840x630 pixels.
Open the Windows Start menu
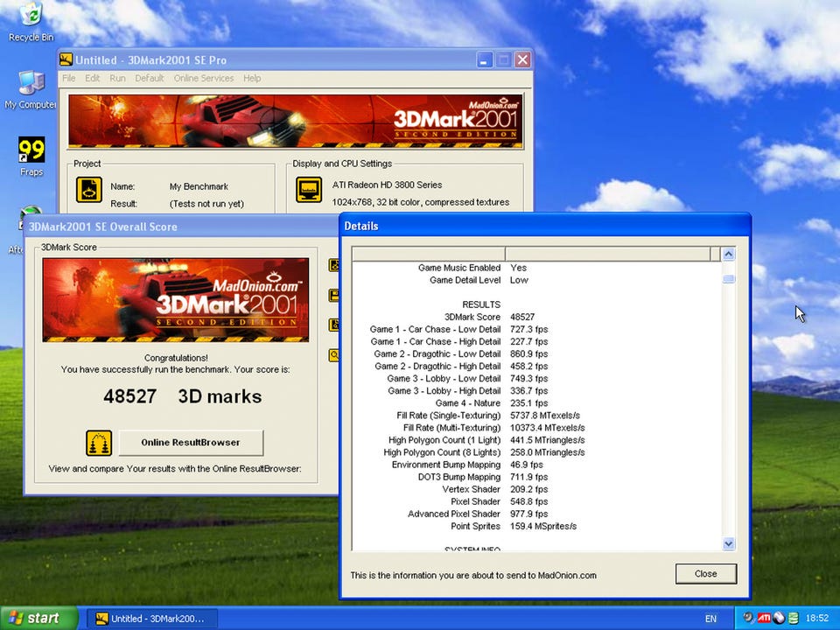[33, 619]
